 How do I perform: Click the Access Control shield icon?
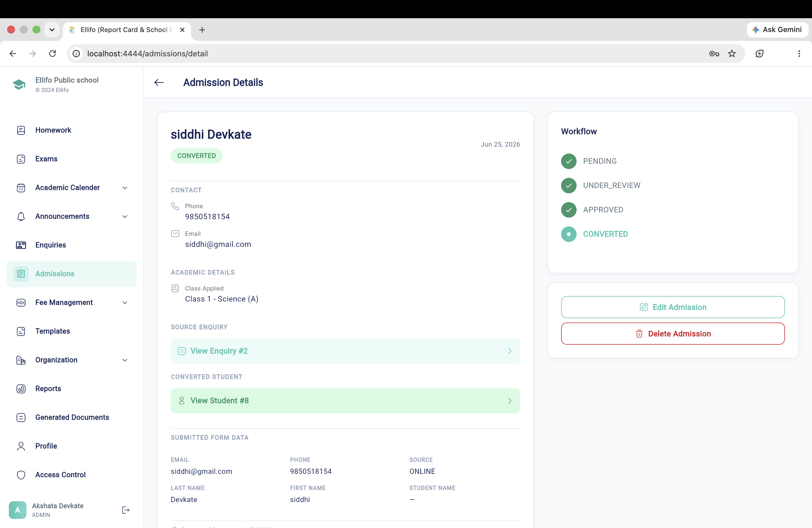pos(21,475)
